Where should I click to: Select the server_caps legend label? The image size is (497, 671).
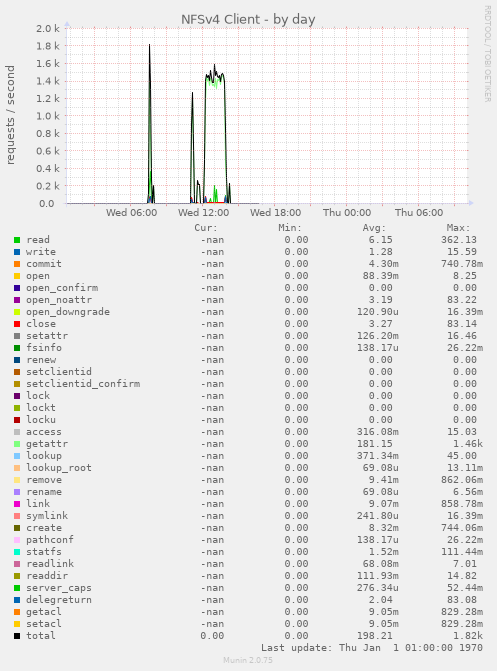pyautogui.click(x=59, y=588)
